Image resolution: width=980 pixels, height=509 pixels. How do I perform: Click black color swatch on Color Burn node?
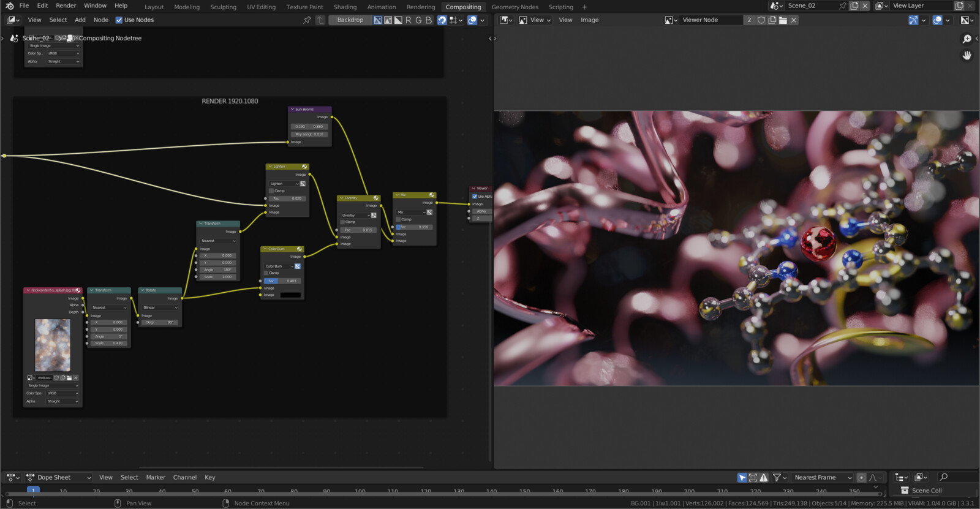[290, 295]
